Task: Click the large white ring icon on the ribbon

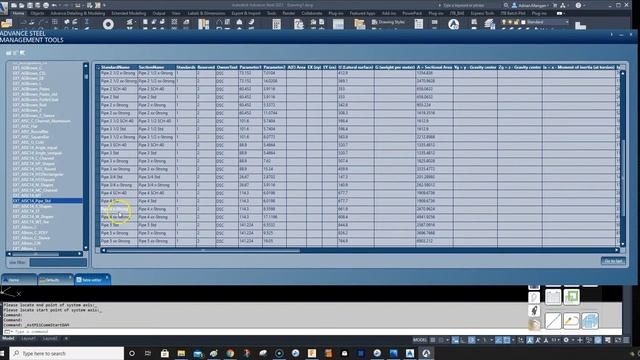Action: tap(108, 24)
